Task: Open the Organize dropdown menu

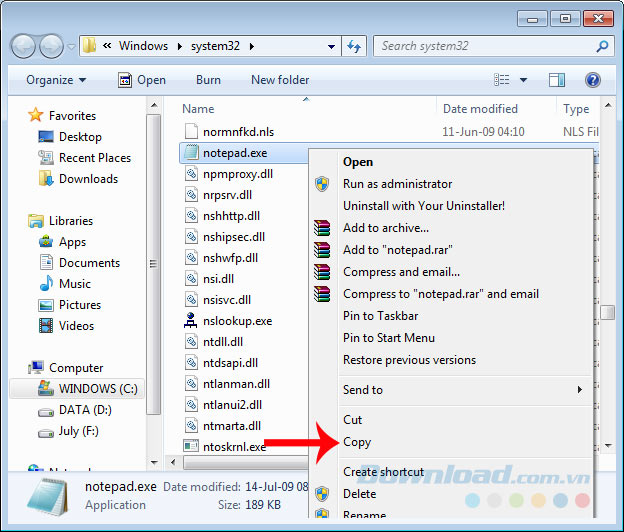Action: coord(56,80)
